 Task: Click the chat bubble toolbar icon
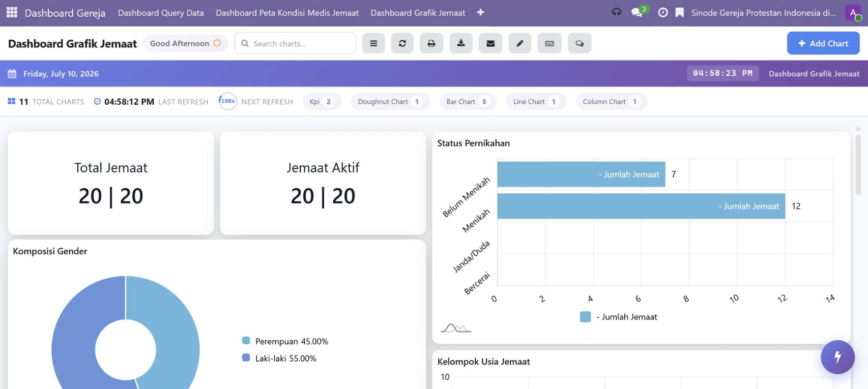pyautogui.click(x=580, y=43)
